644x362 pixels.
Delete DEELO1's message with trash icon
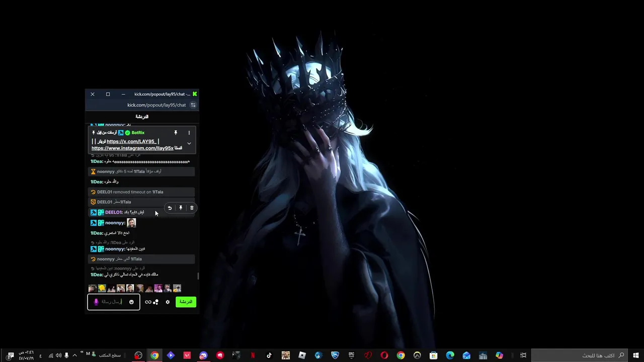(192, 208)
